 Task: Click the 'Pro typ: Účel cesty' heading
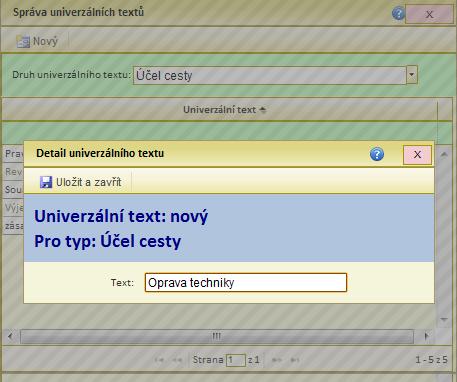click(108, 241)
